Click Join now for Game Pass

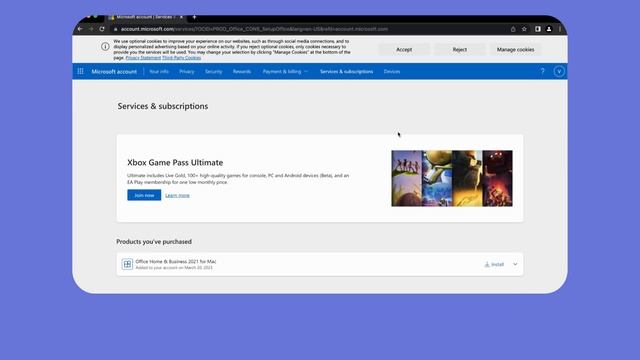(144, 195)
